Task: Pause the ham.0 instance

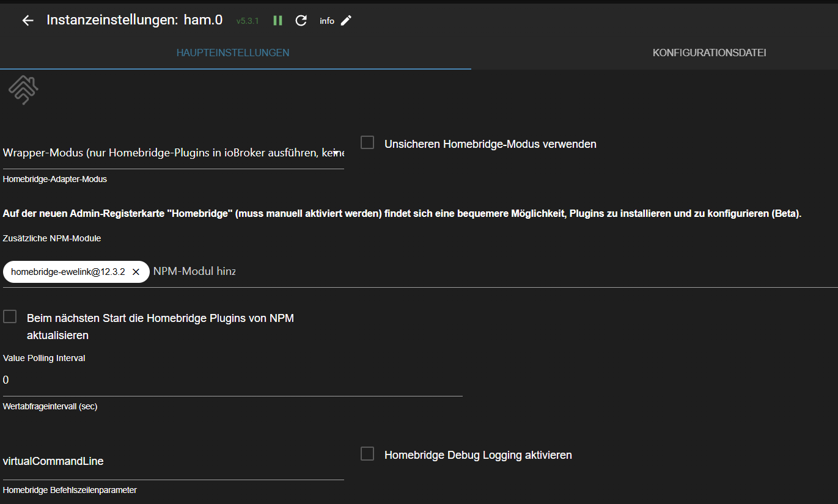Action: (277, 21)
